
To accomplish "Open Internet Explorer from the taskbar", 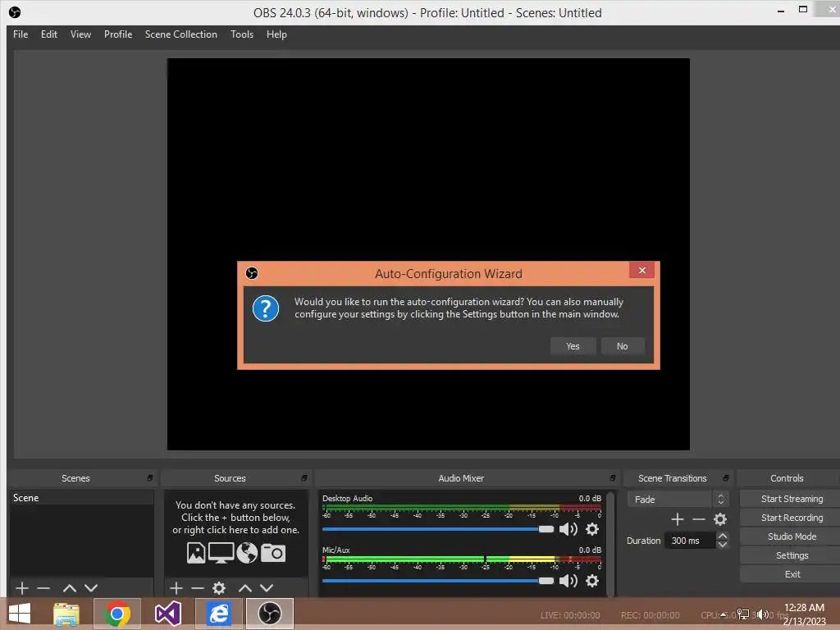I will point(218,614).
